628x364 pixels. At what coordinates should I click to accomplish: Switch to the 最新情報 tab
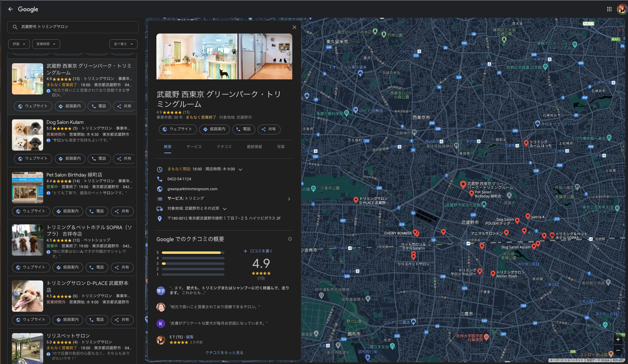[254, 147]
